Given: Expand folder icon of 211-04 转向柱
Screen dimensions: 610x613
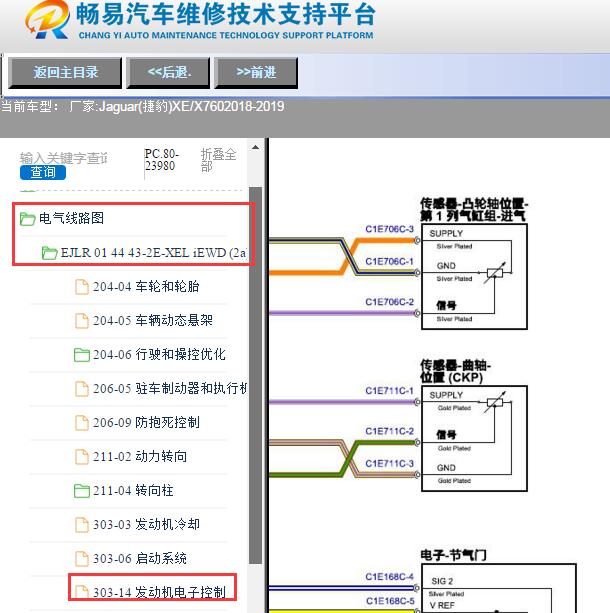Looking at the screenshot, I should pyautogui.click(x=81, y=491).
